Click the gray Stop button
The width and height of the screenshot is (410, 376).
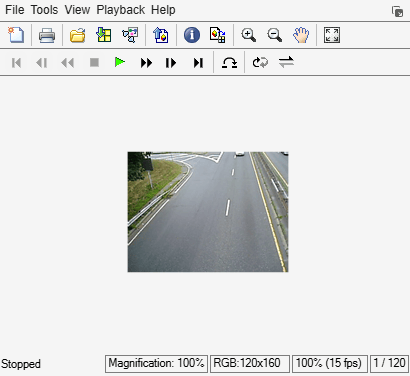click(x=94, y=62)
